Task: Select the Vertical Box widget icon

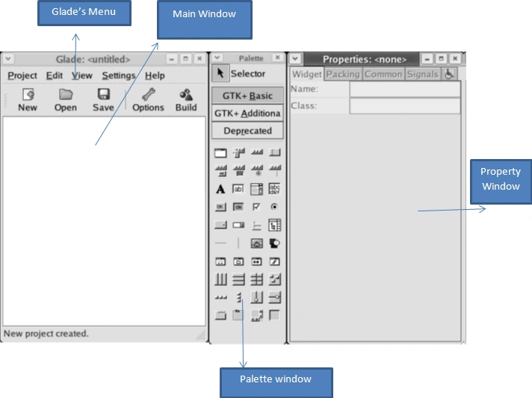Action: coord(238,279)
